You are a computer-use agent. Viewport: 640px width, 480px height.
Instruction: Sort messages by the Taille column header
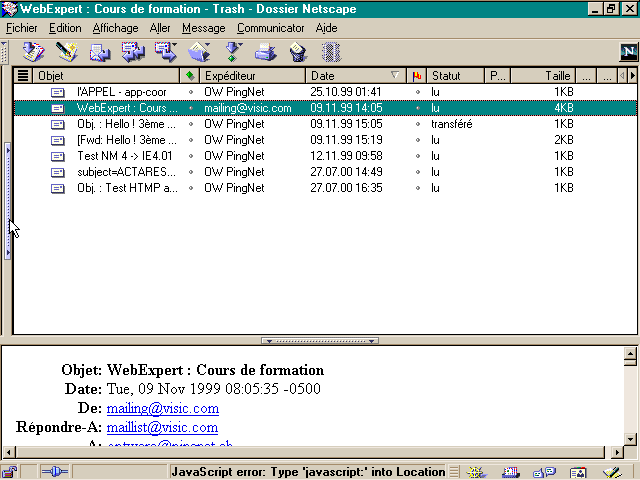[543, 76]
